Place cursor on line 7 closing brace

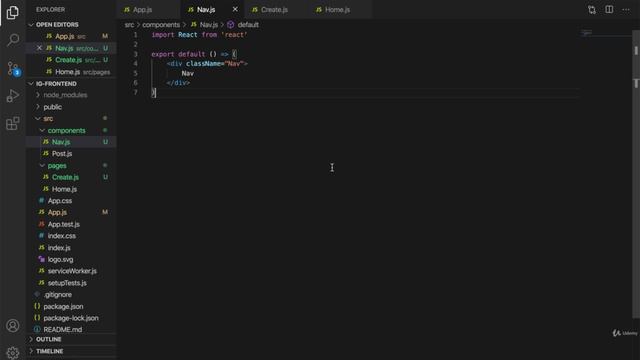[x=153, y=93]
